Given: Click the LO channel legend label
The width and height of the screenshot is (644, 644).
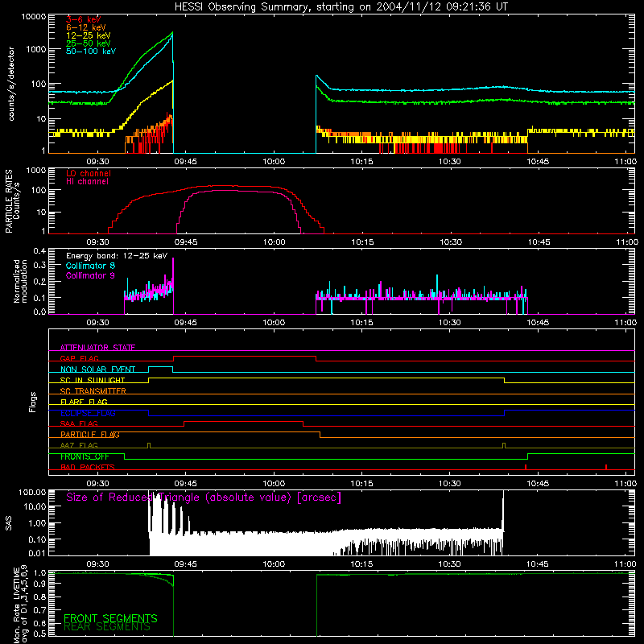Looking at the screenshot, I should 89,173.
